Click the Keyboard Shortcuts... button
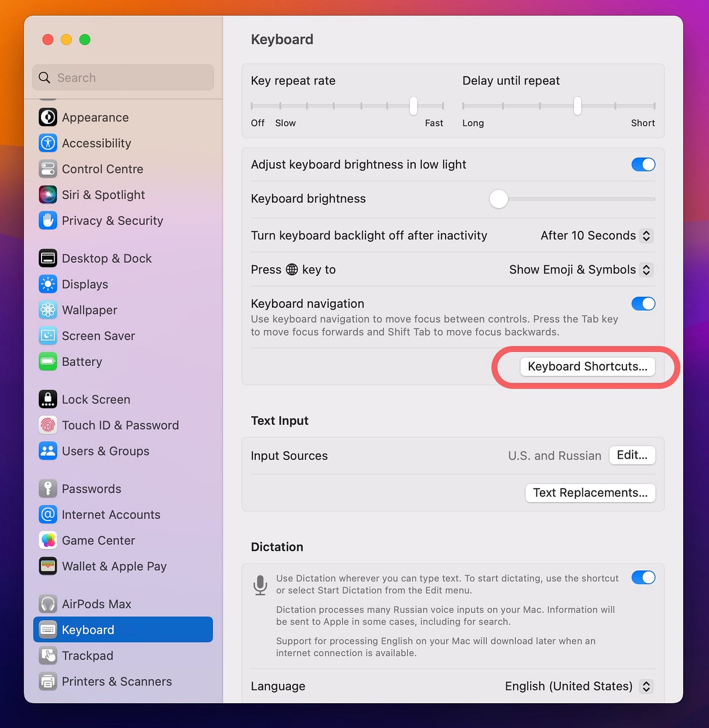This screenshot has height=728, width=709. (587, 367)
